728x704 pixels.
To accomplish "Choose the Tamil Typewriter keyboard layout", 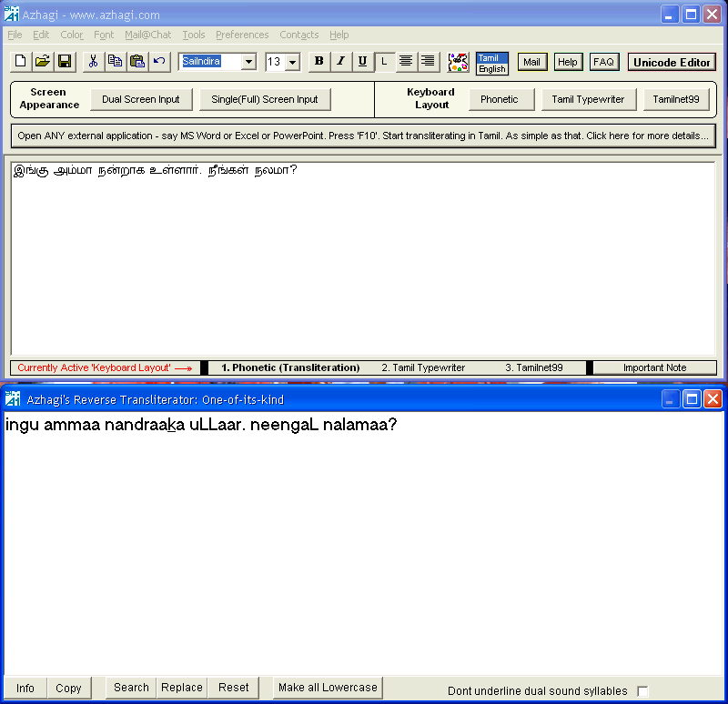I will point(588,99).
